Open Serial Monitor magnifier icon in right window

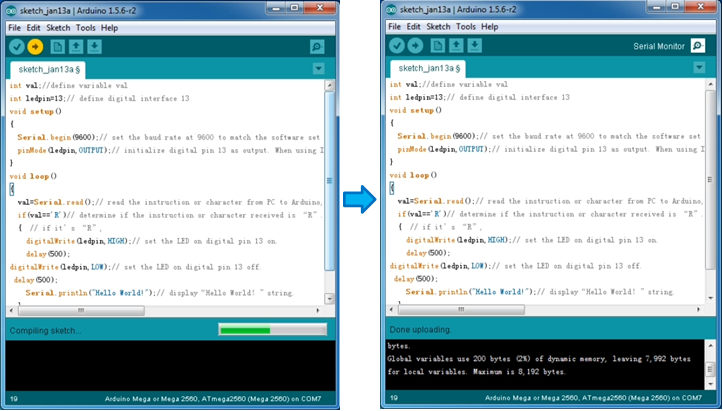point(698,46)
